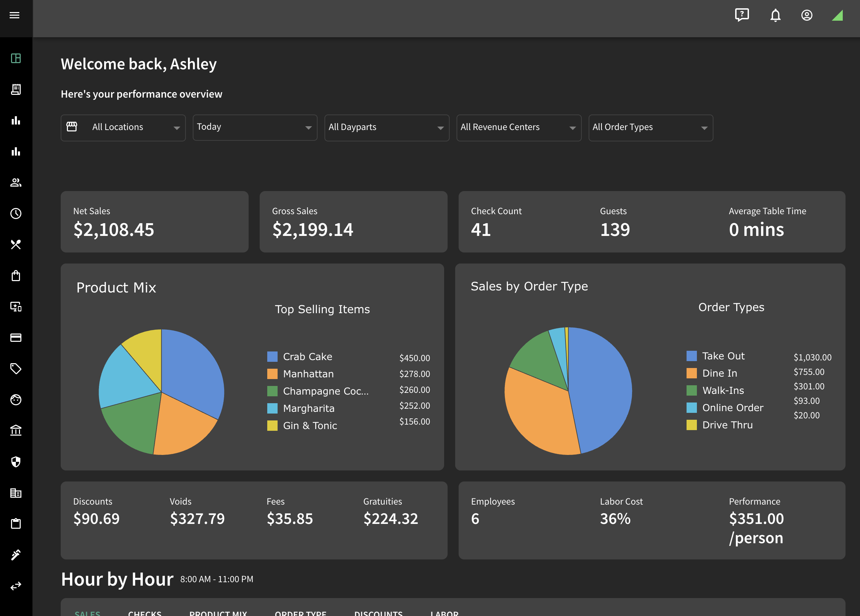Select the Crab Cake blue legend swatch
This screenshot has width=860, height=616.
(272, 357)
